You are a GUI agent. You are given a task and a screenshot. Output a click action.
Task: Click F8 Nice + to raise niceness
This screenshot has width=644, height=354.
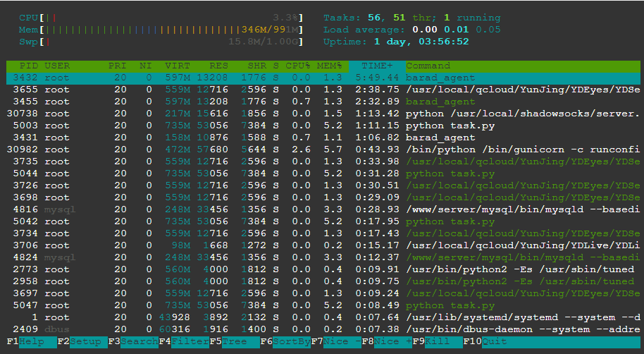tap(387, 342)
